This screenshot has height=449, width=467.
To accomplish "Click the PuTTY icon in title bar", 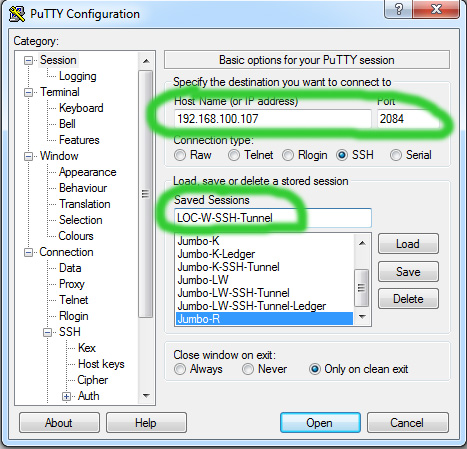I will coord(17,14).
